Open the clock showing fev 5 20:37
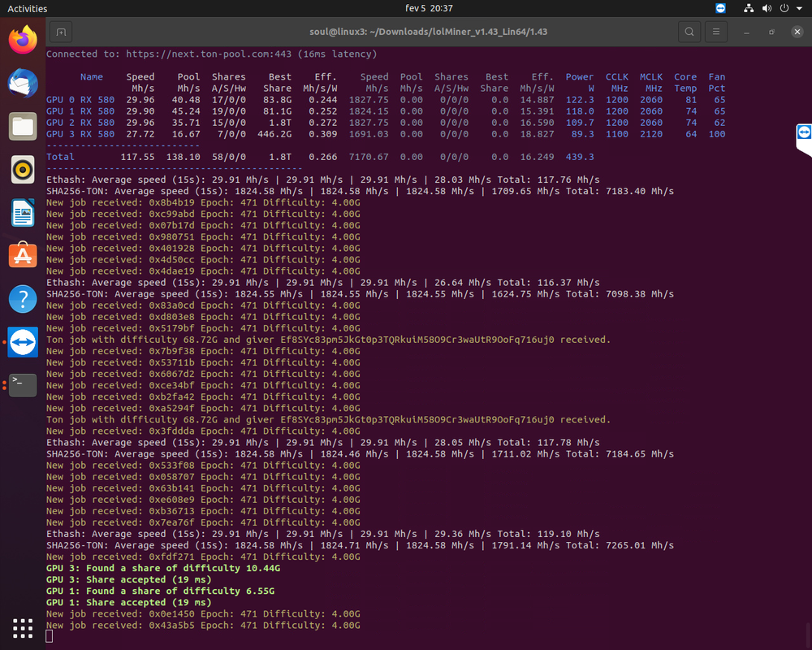This screenshot has height=650, width=812. pos(429,8)
